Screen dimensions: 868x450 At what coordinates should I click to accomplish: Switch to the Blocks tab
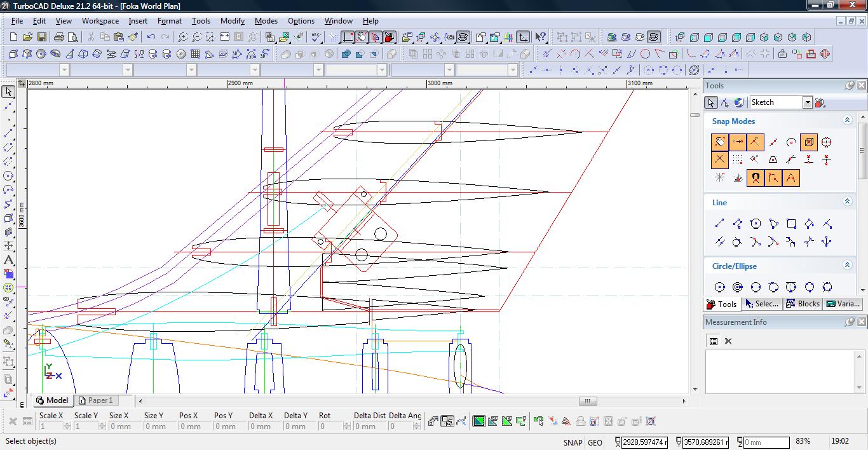pyautogui.click(x=803, y=304)
